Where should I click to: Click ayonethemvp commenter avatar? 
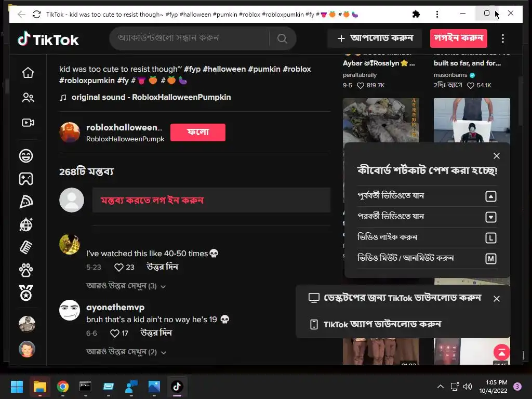tap(70, 310)
